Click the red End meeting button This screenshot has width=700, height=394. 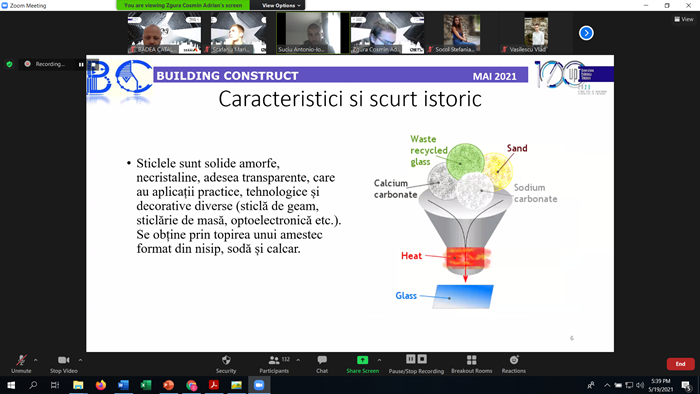coord(680,364)
